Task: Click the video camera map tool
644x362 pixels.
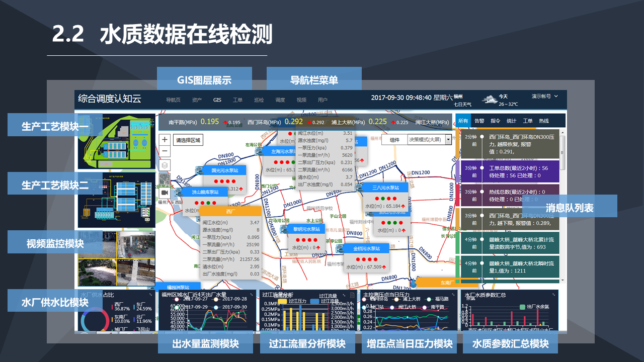Action: tap(165, 192)
